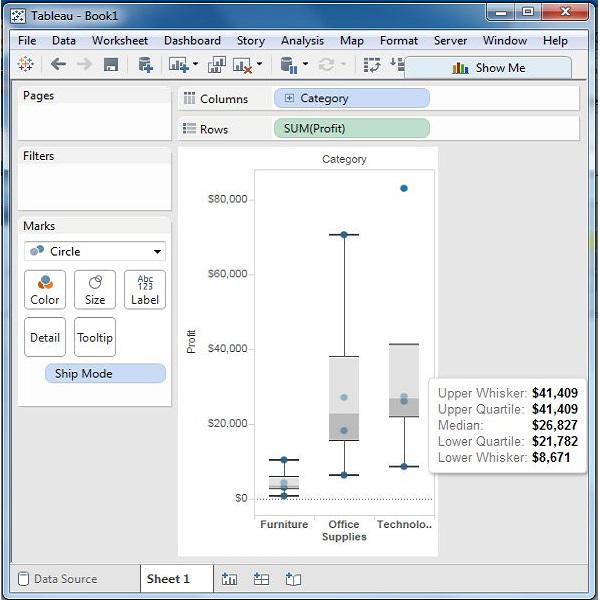
Task: Open the Size marks card
Action: click(x=95, y=290)
